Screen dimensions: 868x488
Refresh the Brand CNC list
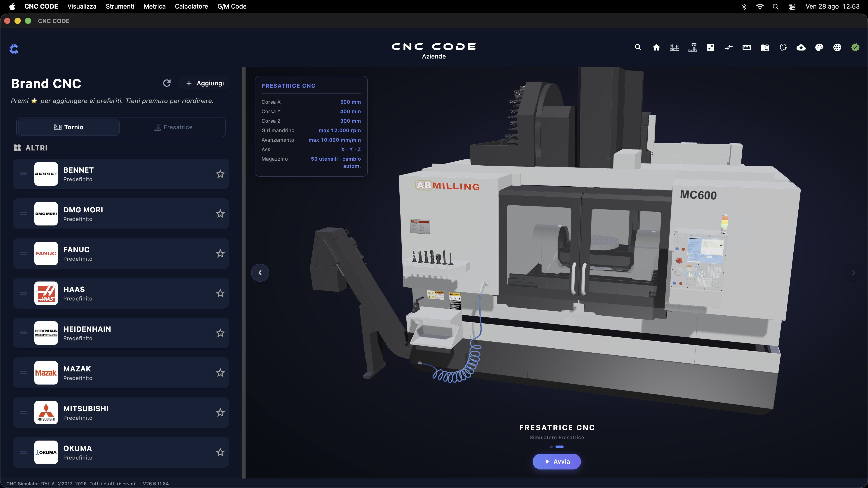[x=167, y=83]
